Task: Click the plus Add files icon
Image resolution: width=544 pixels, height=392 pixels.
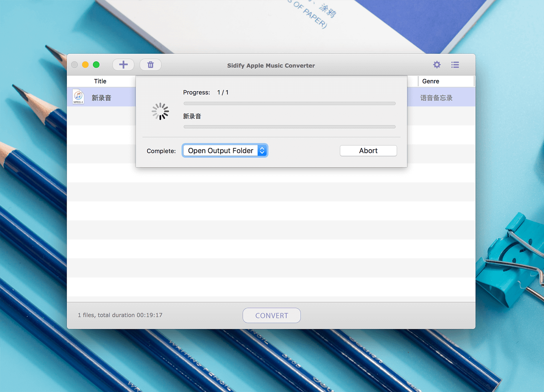Action: [x=123, y=65]
